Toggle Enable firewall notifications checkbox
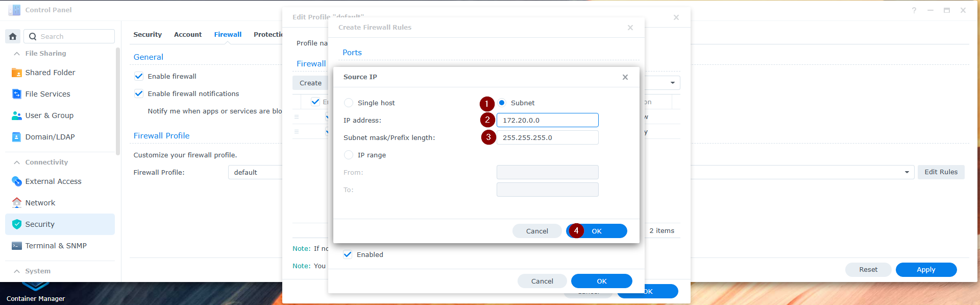 coord(139,93)
